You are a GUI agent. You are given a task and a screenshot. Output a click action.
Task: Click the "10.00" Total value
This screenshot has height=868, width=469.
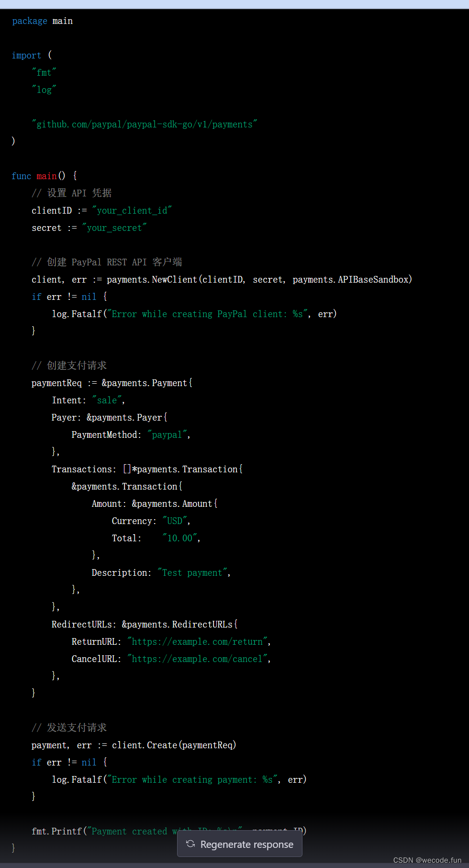pyautogui.click(x=179, y=538)
